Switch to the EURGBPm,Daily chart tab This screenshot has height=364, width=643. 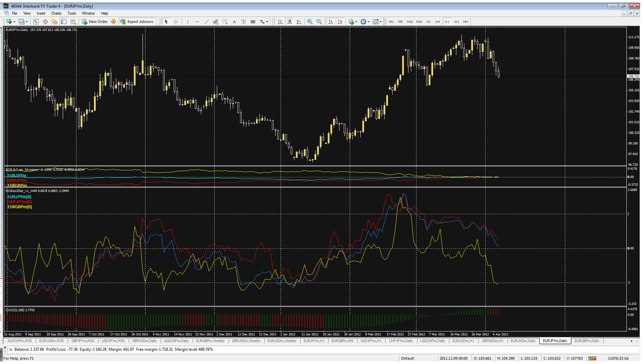click(x=587, y=341)
